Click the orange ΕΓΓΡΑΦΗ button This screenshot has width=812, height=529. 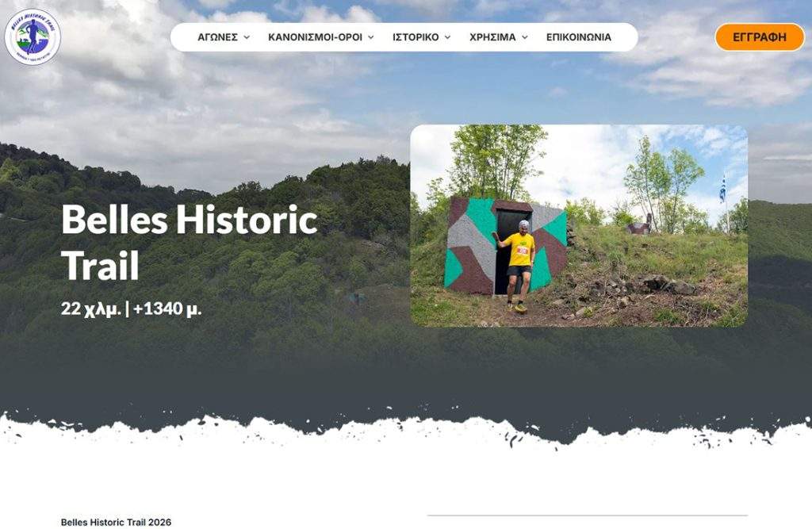(x=759, y=37)
